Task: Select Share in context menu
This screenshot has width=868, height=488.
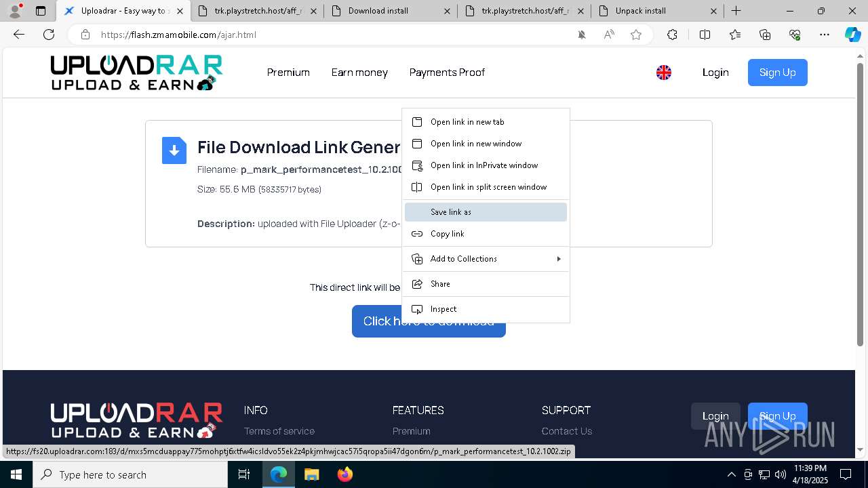Action: click(486, 284)
